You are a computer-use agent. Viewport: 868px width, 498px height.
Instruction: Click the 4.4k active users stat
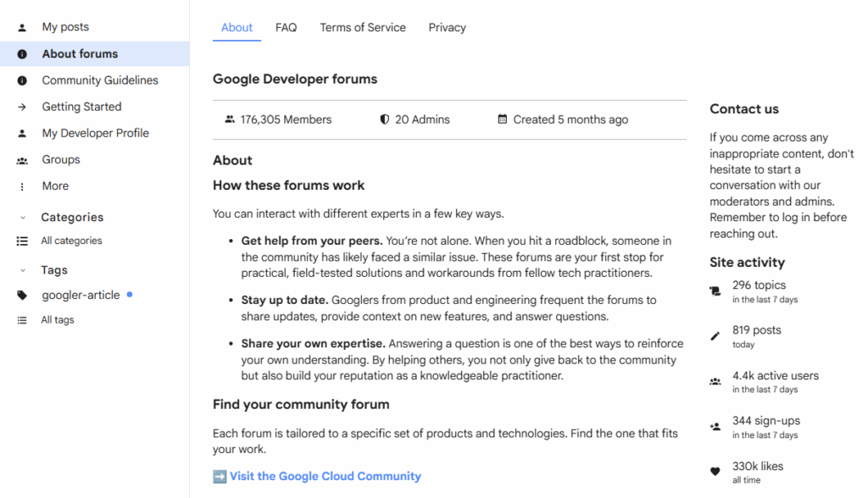776,382
